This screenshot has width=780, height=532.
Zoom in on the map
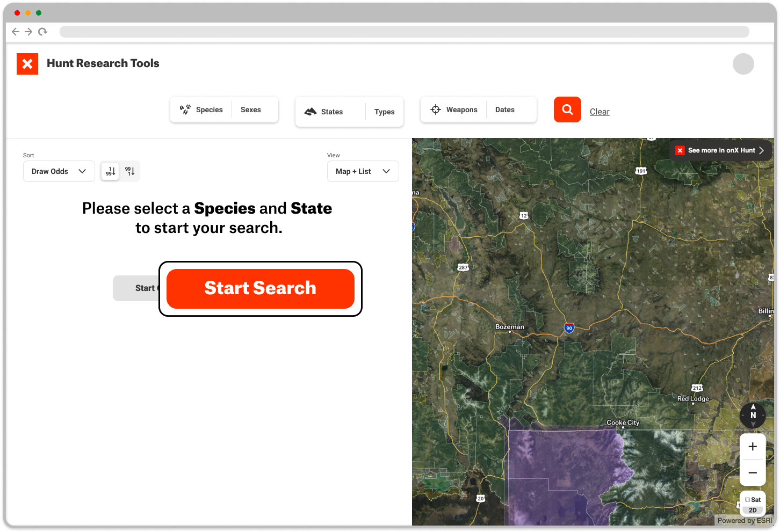point(753,447)
